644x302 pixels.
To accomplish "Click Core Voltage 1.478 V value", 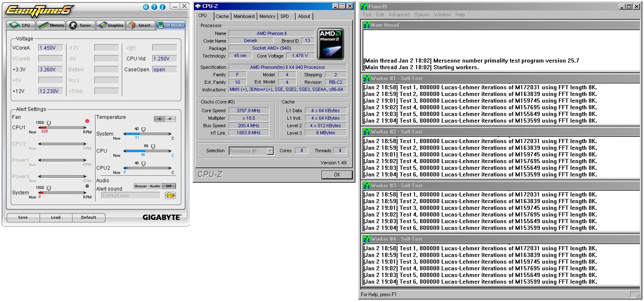I will (x=300, y=55).
